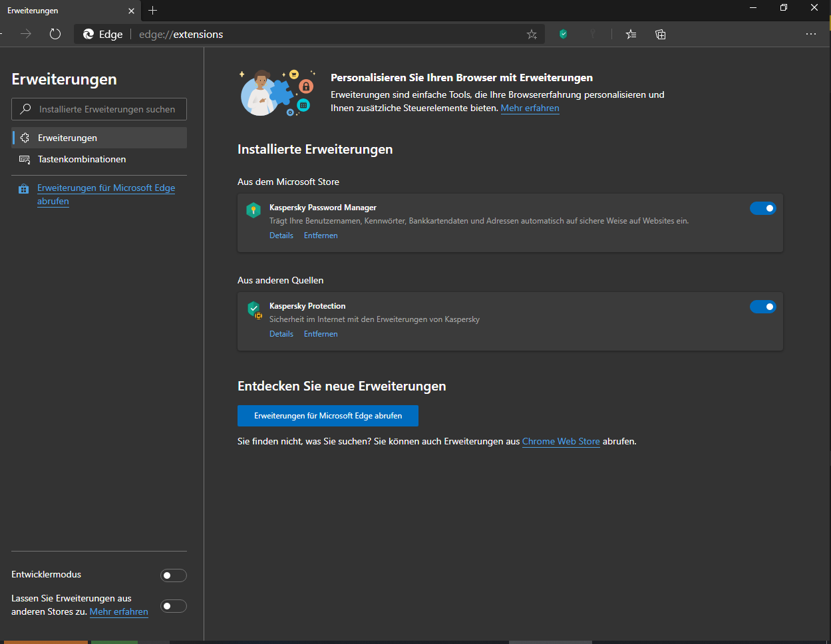Click the Kaspersky Protection toolbar shield icon
Viewport: 831px width, 644px height.
point(564,34)
